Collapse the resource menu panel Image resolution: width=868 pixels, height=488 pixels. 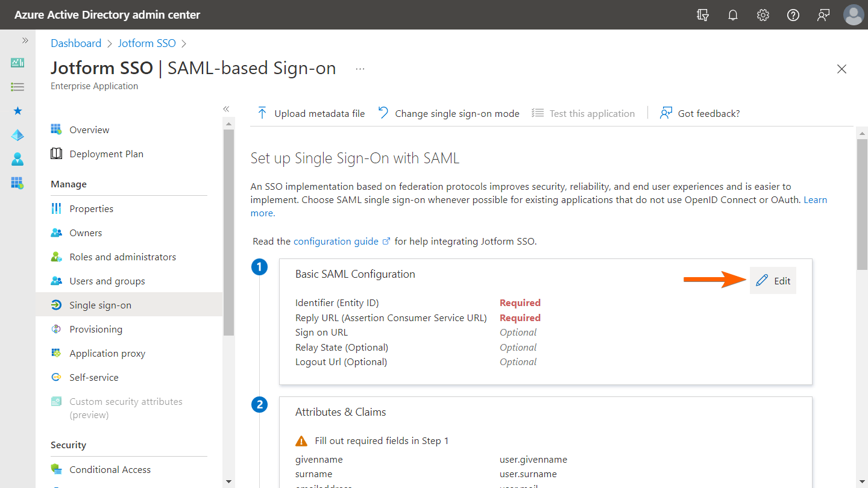click(x=226, y=109)
